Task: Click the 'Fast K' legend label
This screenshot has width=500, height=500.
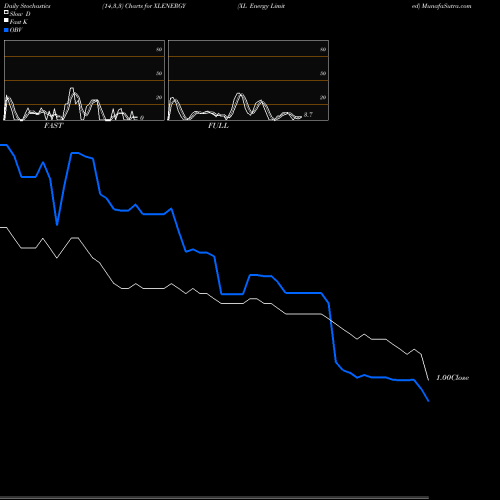Action: tap(19, 22)
